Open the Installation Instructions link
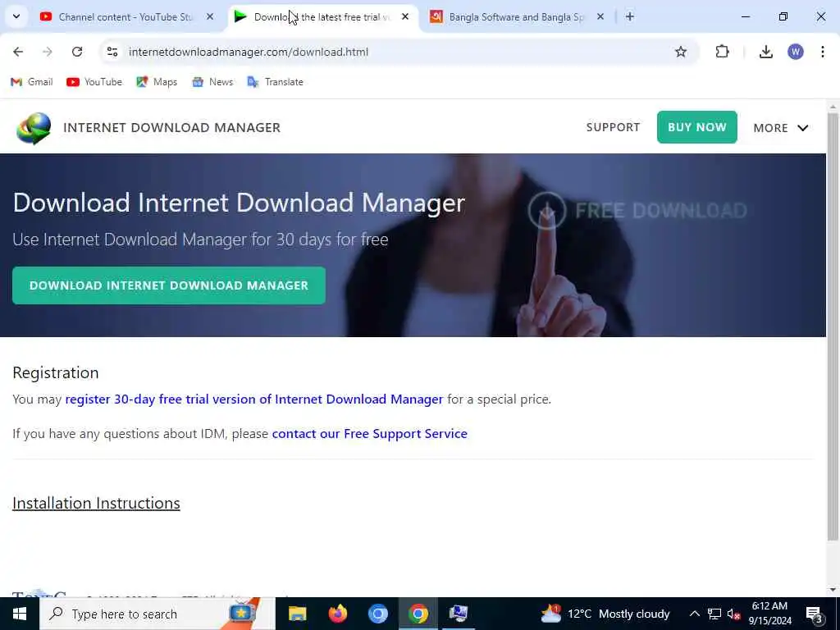Viewport: 840px width, 630px height. pyautogui.click(x=97, y=503)
